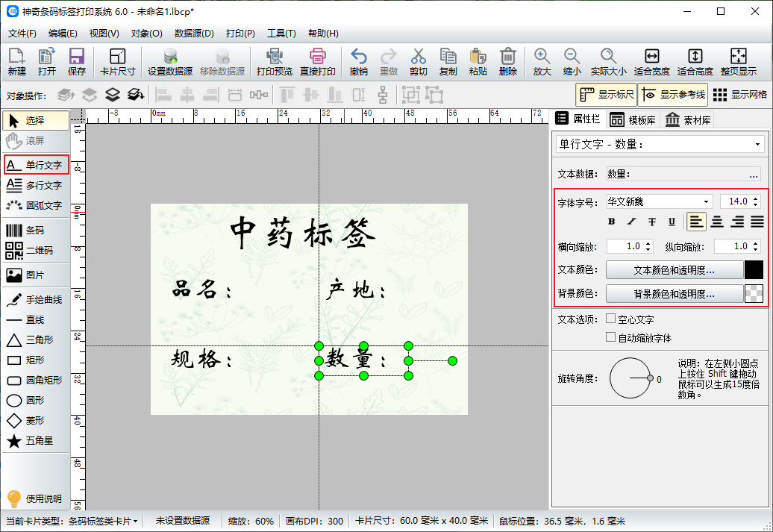
Task: Switch to the 模板库 tab
Action: [633, 120]
